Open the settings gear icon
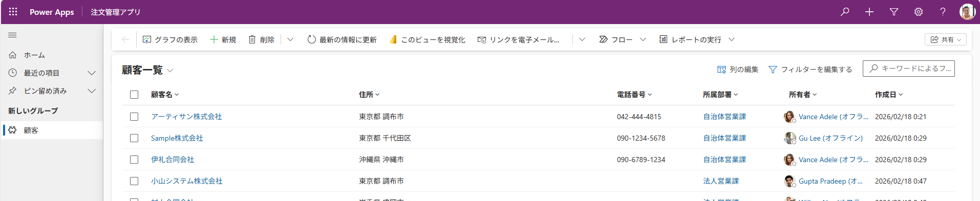Image resolution: width=980 pixels, height=201 pixels. click(x=919, y=12)
